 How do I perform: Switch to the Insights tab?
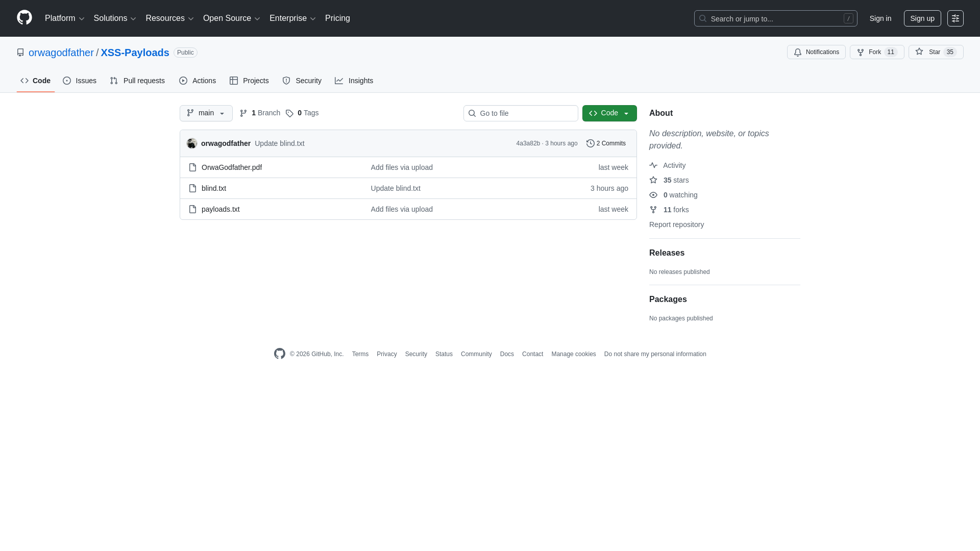(x=354, y=81)
